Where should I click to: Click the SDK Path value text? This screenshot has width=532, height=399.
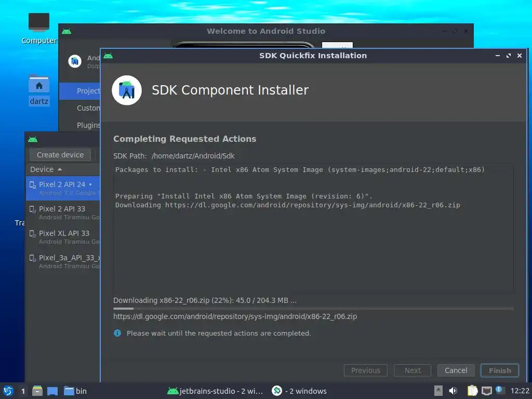(x=193, y=156)
